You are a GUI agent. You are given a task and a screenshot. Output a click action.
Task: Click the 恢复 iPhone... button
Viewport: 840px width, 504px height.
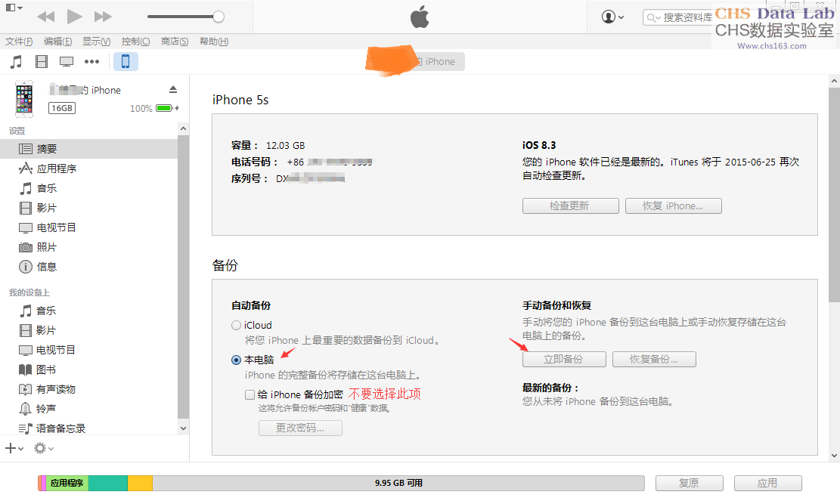(x=674, y=206)
